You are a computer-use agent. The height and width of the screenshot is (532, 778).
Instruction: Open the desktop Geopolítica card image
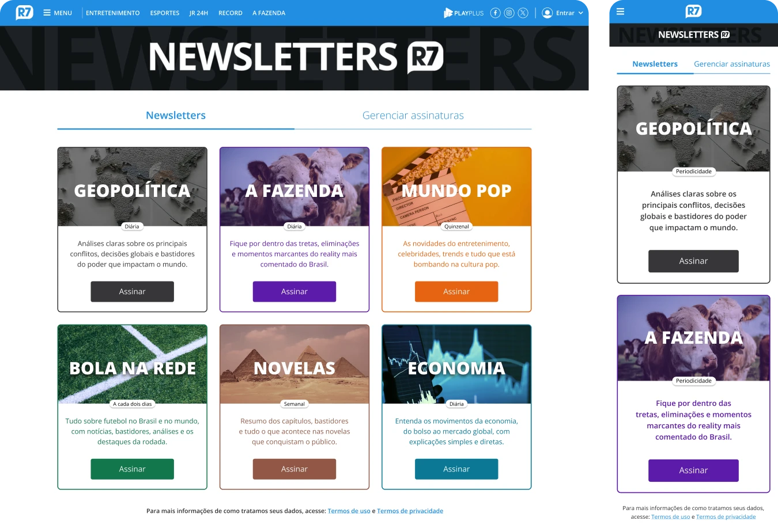click(132, 187)
